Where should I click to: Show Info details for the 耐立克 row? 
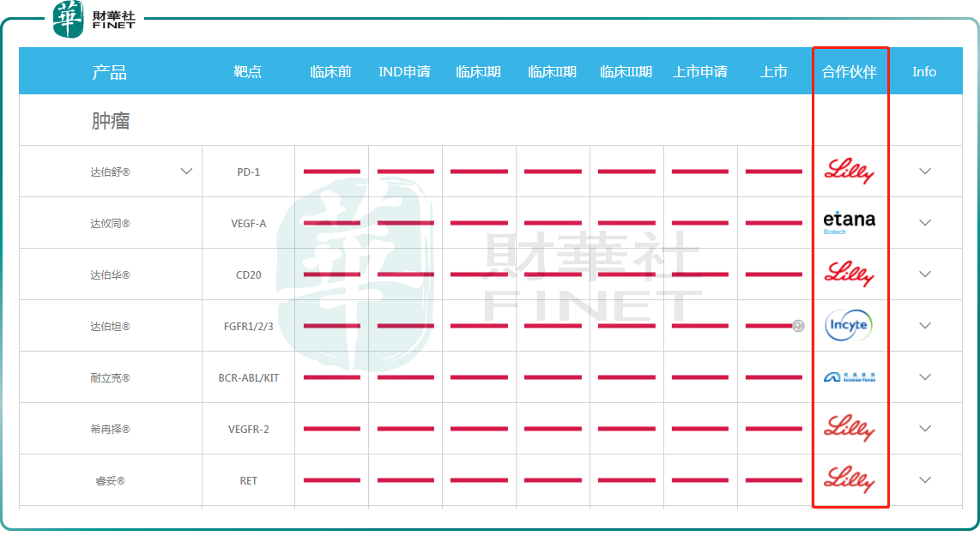click(924, 377)
